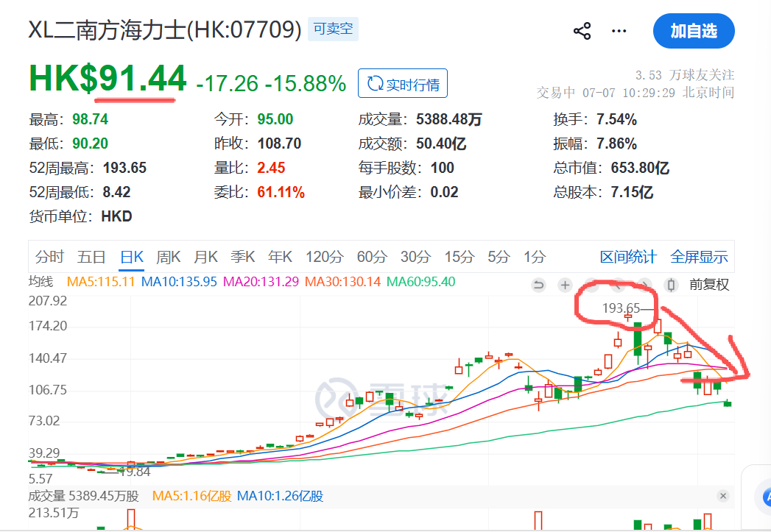The width and height of the screenshot is (771, 532).
Task: Select the 5分 chart tab
Action: coord(499,257)
